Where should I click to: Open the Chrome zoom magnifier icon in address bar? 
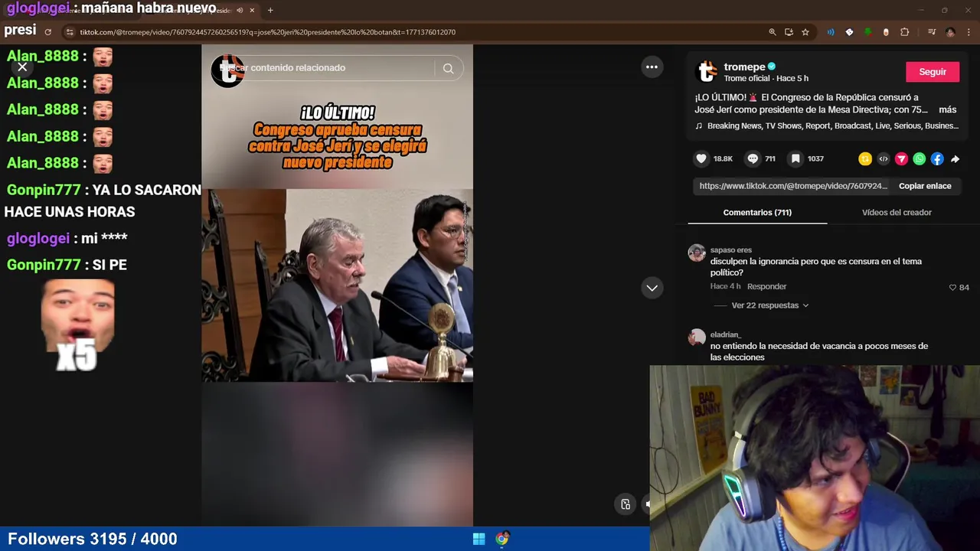[773, 32]
